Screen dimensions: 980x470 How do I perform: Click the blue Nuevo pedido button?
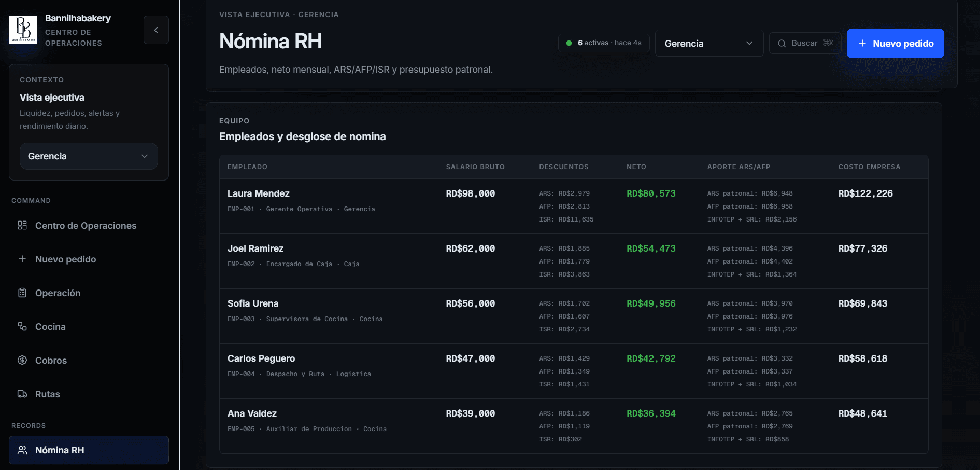895,43
